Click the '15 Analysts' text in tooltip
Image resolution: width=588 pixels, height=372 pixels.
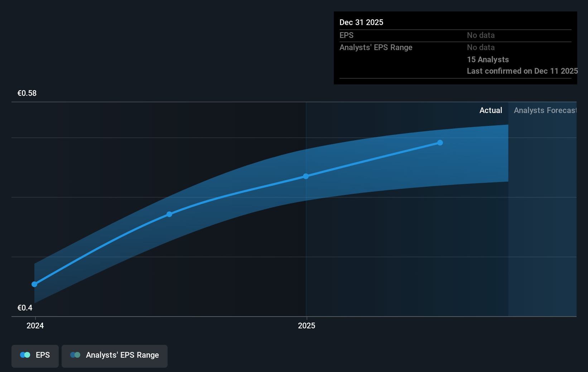[x=488, y=59]
